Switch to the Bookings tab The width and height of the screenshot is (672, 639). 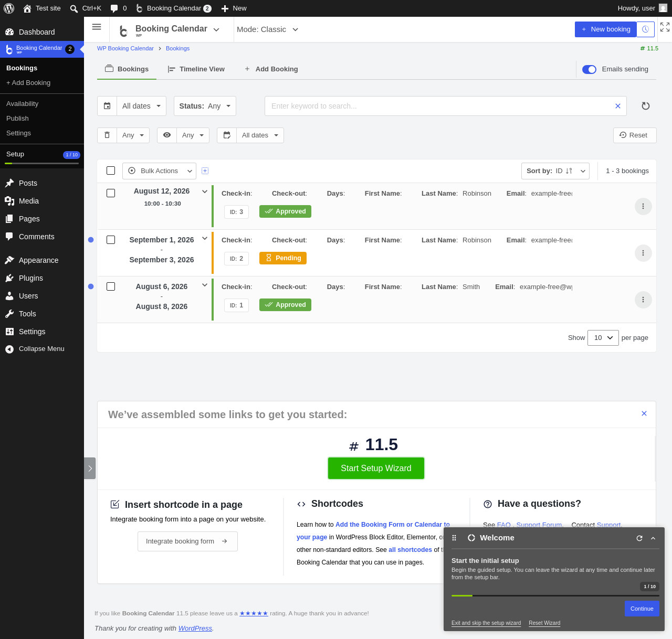[127, 69]
